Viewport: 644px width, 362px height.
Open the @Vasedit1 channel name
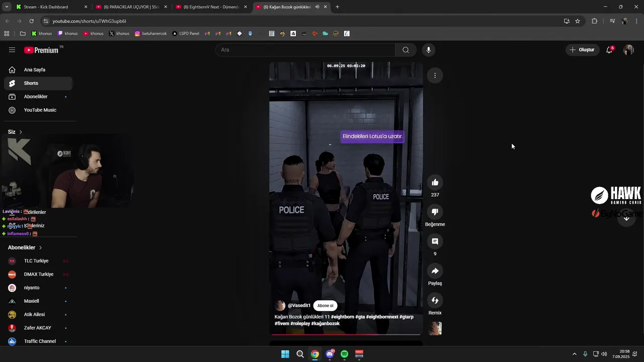click(x=299, y=306)
